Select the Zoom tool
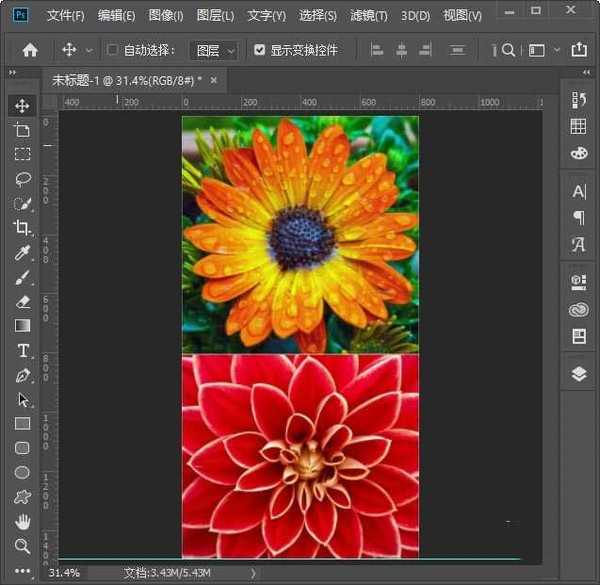This screenshot has width=600, height=585. (x=22, y=546)
